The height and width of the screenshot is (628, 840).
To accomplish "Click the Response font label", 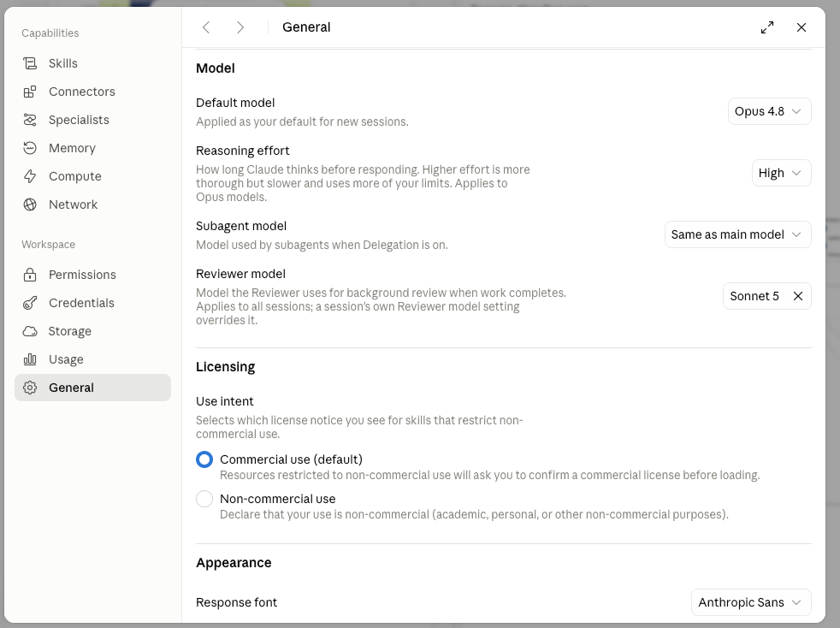I will [236, 603].
